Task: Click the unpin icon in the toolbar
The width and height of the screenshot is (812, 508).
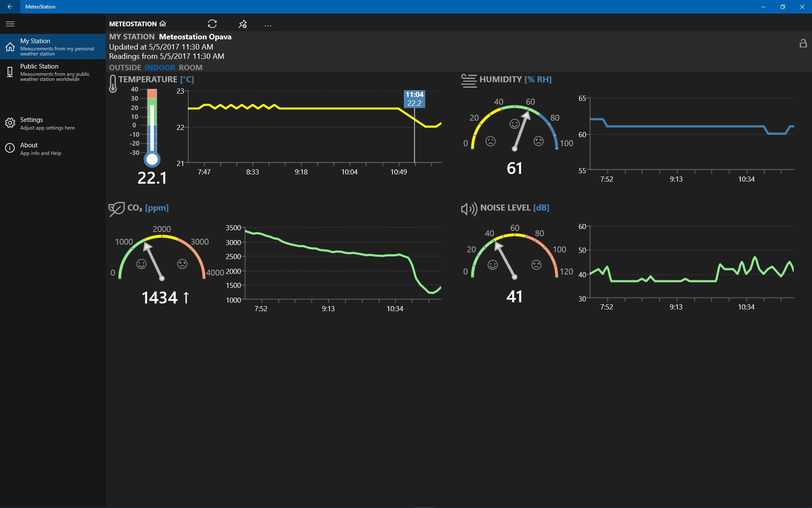Action: [242, 24]
